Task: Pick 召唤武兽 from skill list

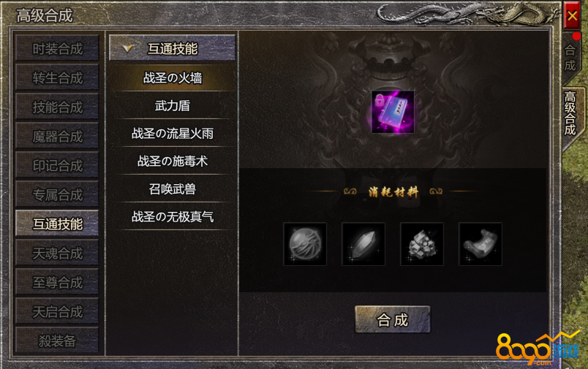Action: pos(173,189)
